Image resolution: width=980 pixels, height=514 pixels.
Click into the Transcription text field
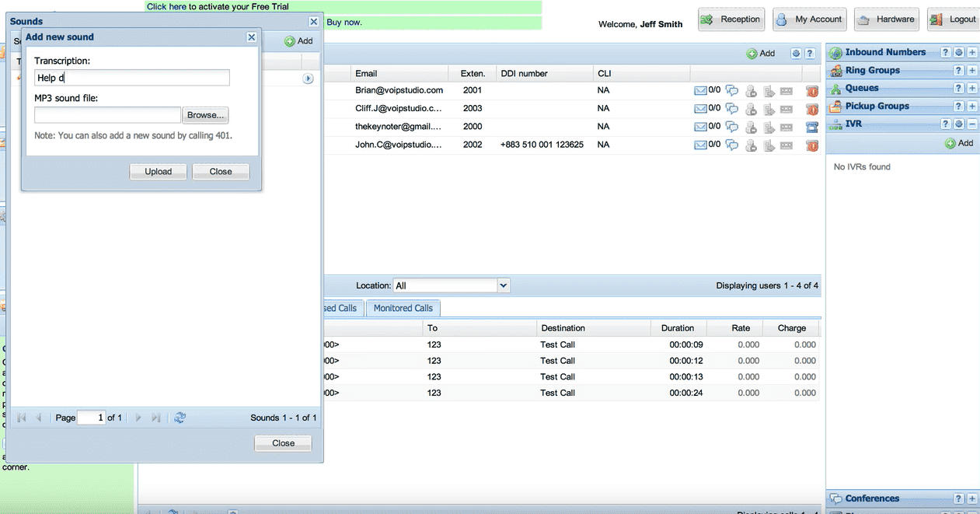tap(132, 78)
